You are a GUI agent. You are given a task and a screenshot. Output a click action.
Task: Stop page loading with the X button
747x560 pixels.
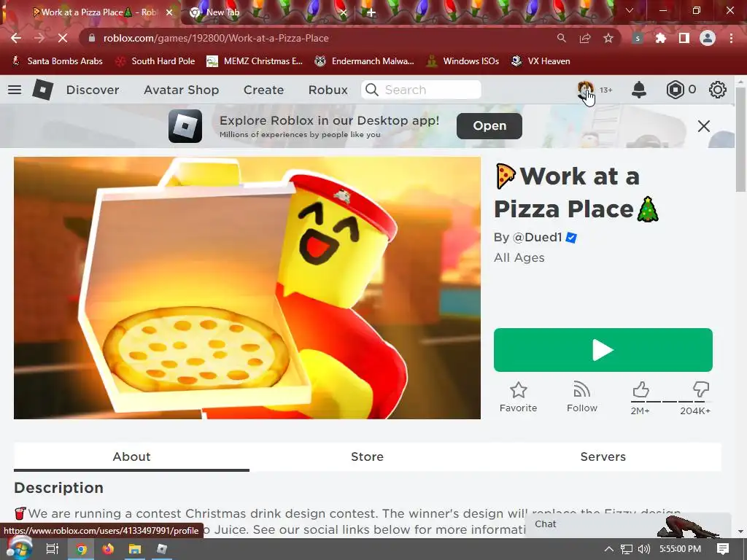point(63,38)
